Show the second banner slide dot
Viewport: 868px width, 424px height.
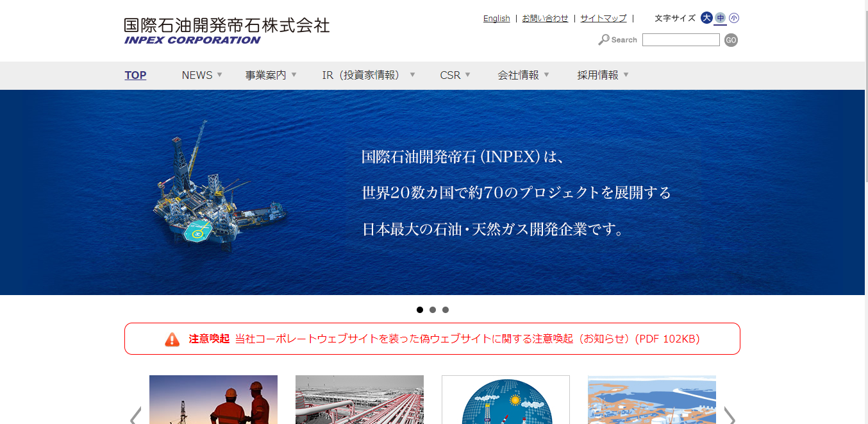433,310
